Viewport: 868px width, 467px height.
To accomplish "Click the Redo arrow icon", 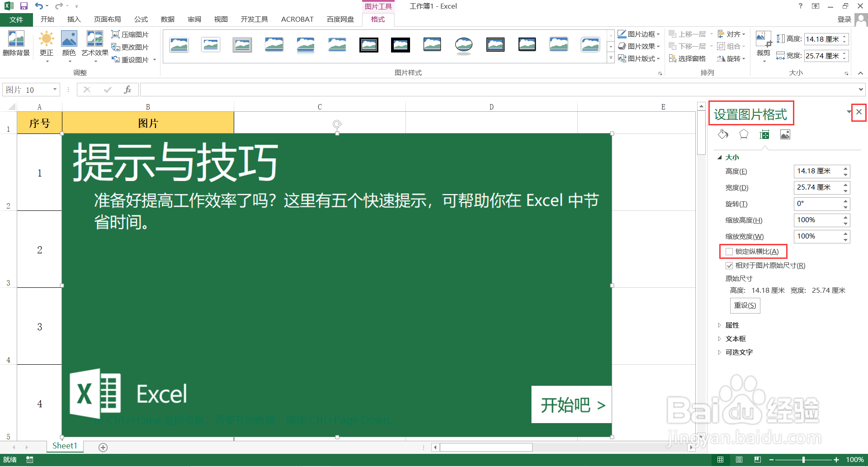I will tap(59, 6).
